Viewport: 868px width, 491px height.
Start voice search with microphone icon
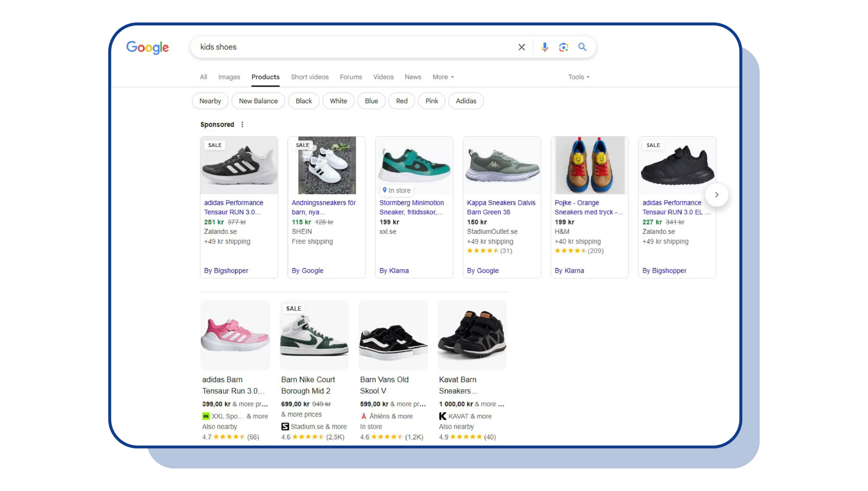point(545,47)
